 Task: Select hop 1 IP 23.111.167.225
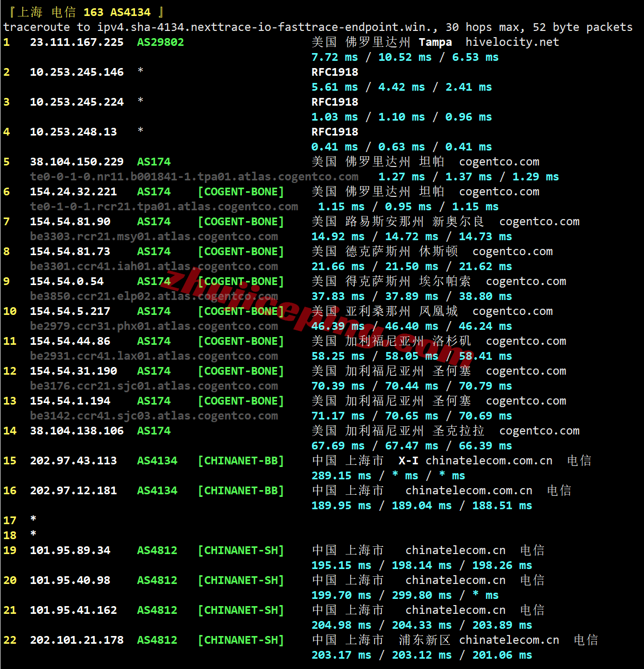(77, 42)
